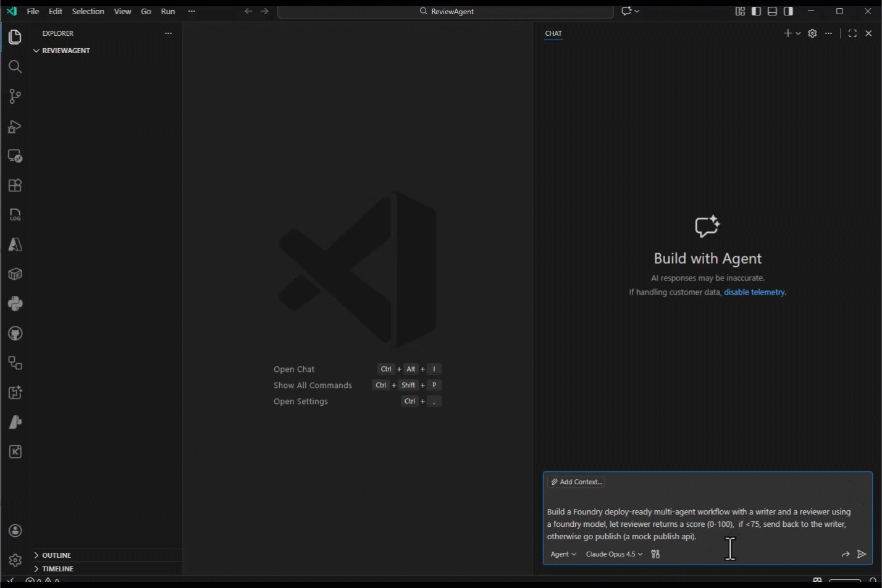The width and height of the screenshot is (882, 588).
Task: Open the Run menu
Action: pyautogui.click(x=167, y=11)
